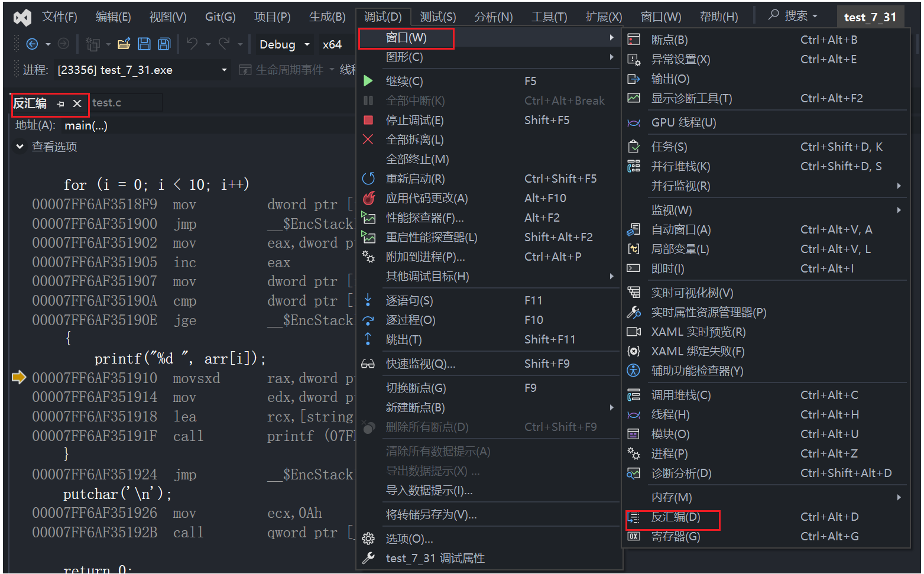Click the redo arrow icon
This screenshot has width=924, height=574.
click(224, 44)
